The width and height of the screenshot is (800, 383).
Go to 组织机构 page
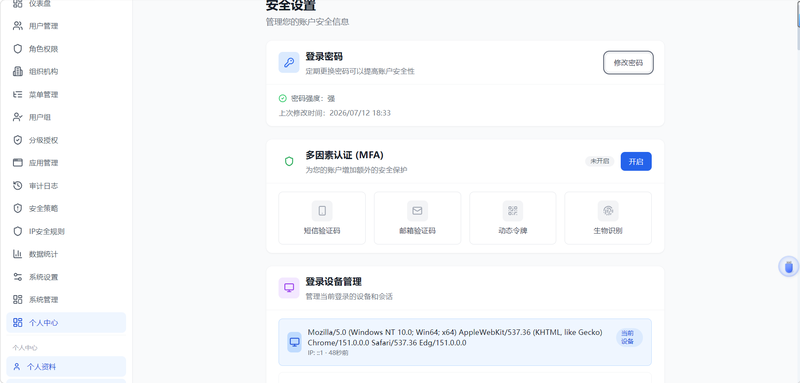(66, 71)
